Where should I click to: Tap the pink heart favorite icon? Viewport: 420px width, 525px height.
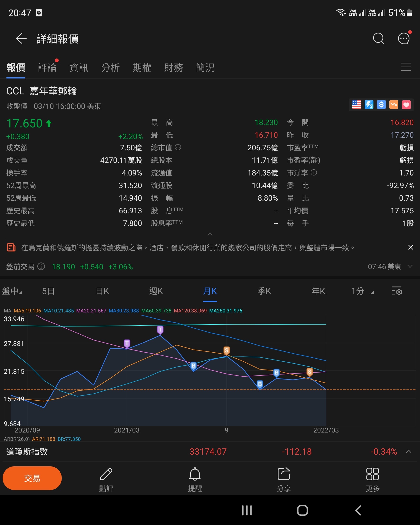(x=406, y=105)
